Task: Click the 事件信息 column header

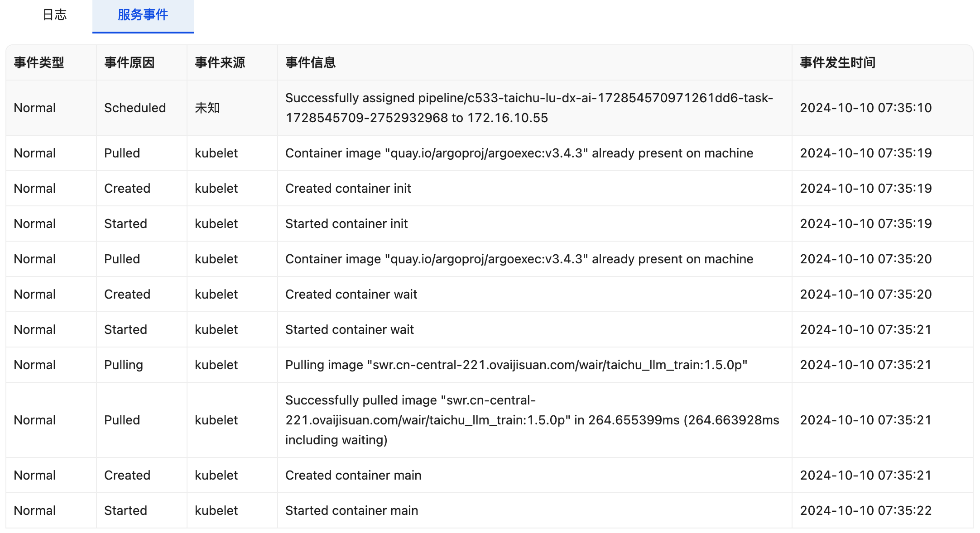Action: (311, 62)
